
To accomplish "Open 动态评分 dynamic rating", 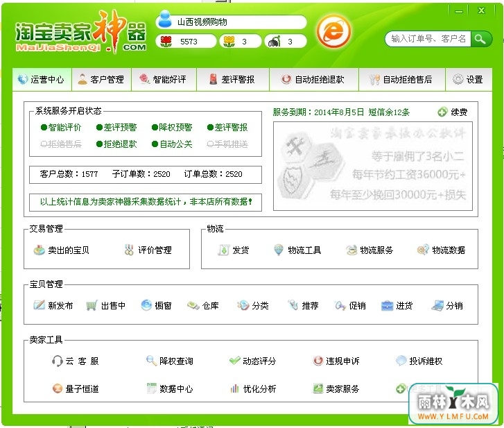I will [252, 361].
